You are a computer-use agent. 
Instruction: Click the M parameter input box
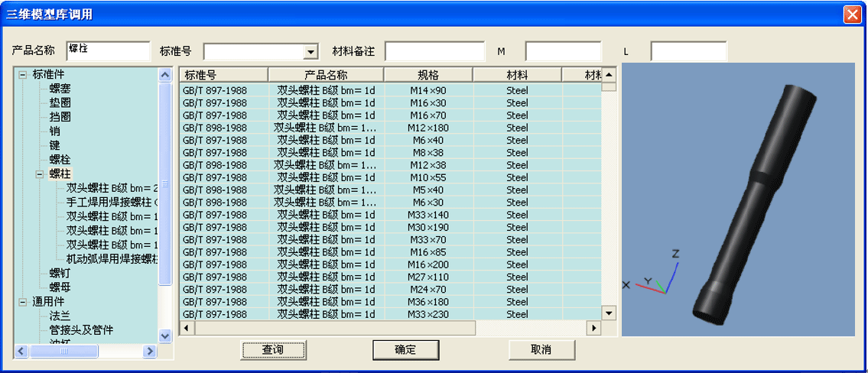tap(563, 51)
